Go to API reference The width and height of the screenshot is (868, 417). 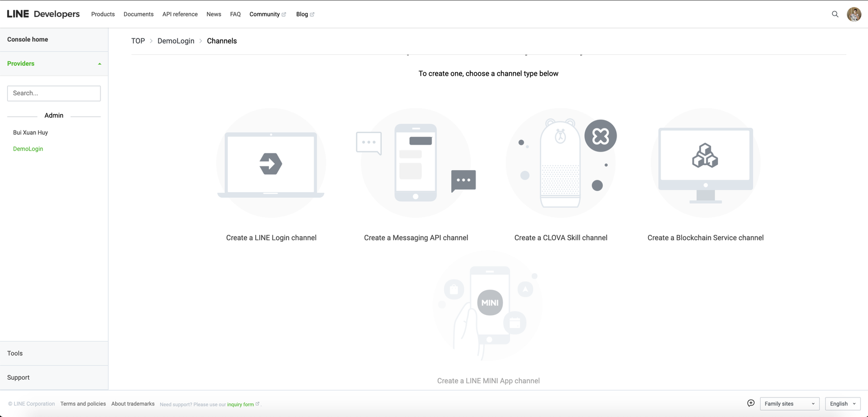180,14
